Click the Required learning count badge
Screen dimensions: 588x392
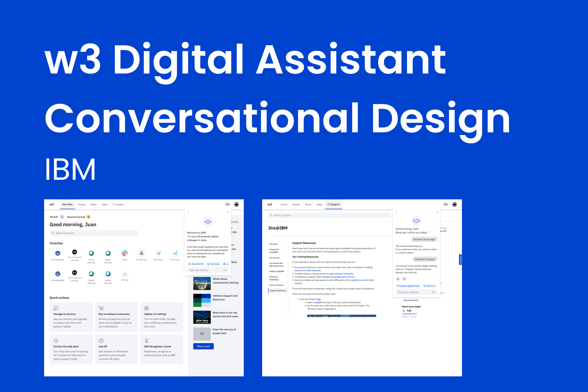pyautogui.click(x=89, y=217)
